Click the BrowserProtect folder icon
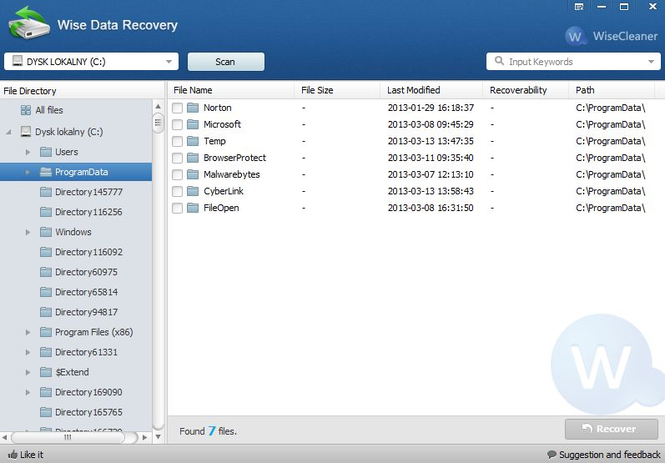 click(x=193, y=158)
